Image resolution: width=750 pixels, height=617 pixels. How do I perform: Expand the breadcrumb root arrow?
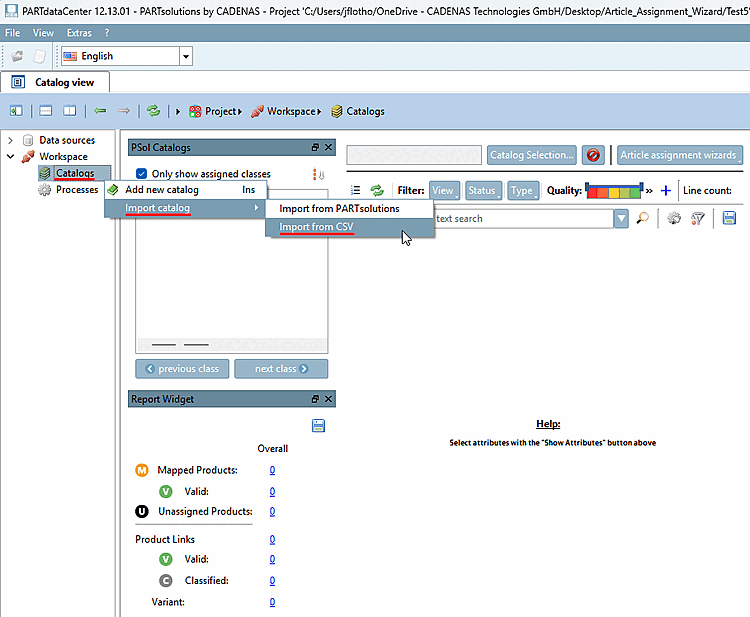178,111
